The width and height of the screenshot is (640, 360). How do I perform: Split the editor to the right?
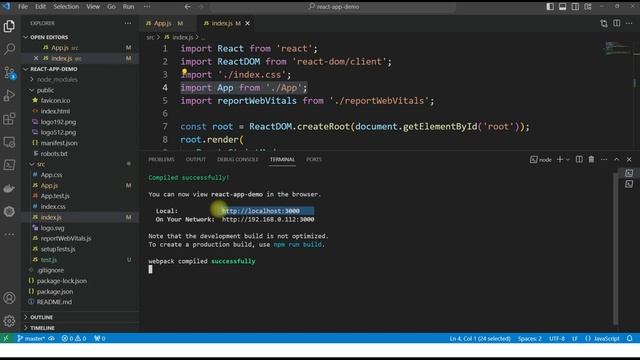(617, 23)
